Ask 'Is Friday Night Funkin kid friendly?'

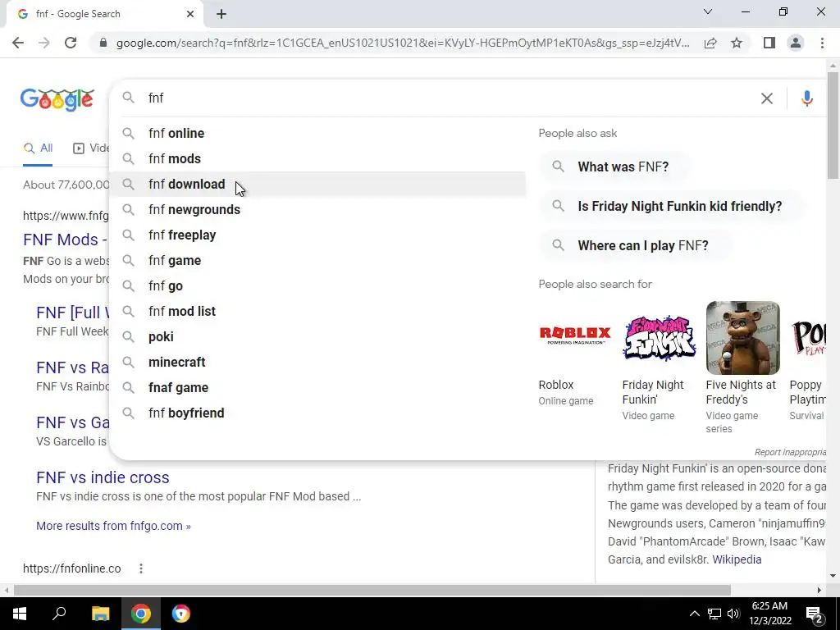click(671, 206)
